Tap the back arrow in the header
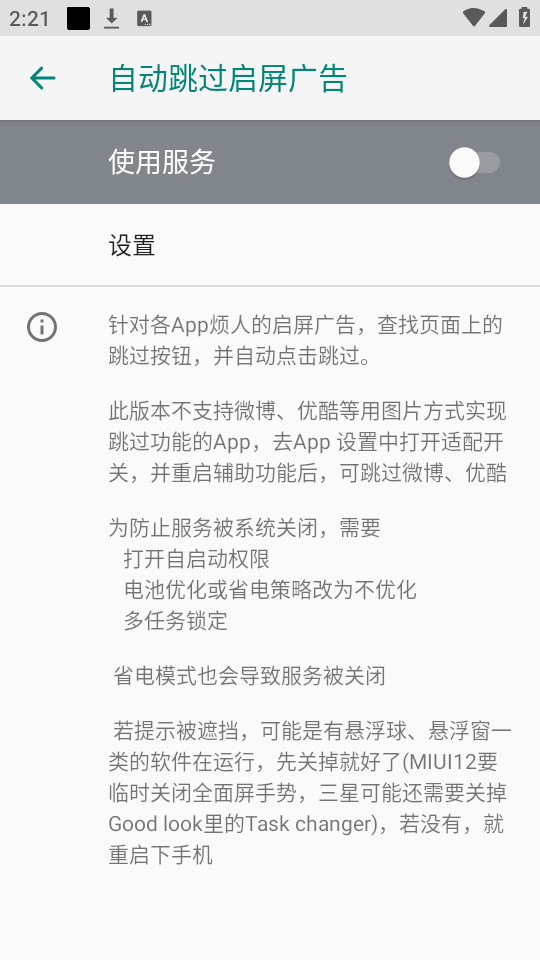The height and width of the screenshot is (960, 540). pyautogui.click(x=43, y=78)
